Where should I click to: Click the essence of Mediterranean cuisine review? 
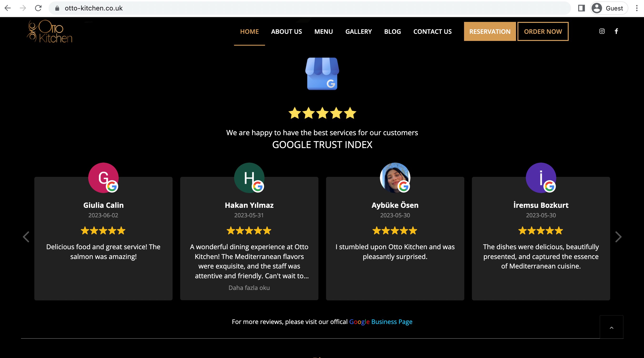point(541,256)
